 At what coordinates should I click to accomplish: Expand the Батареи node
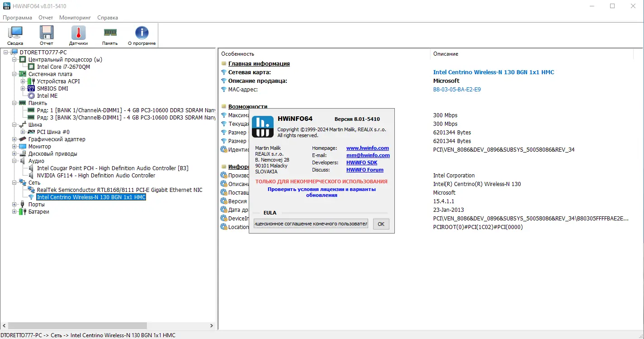pyautogui.click(x=14, y=211)
